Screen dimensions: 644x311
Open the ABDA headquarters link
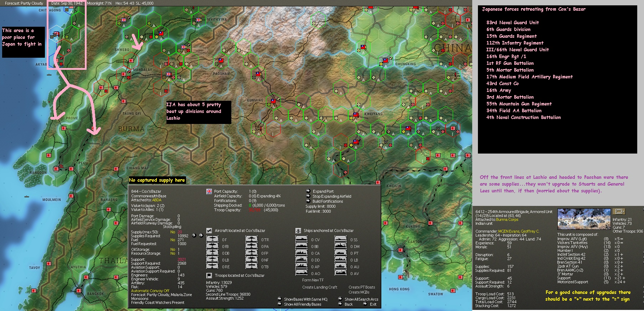click(x=157, y=200)
